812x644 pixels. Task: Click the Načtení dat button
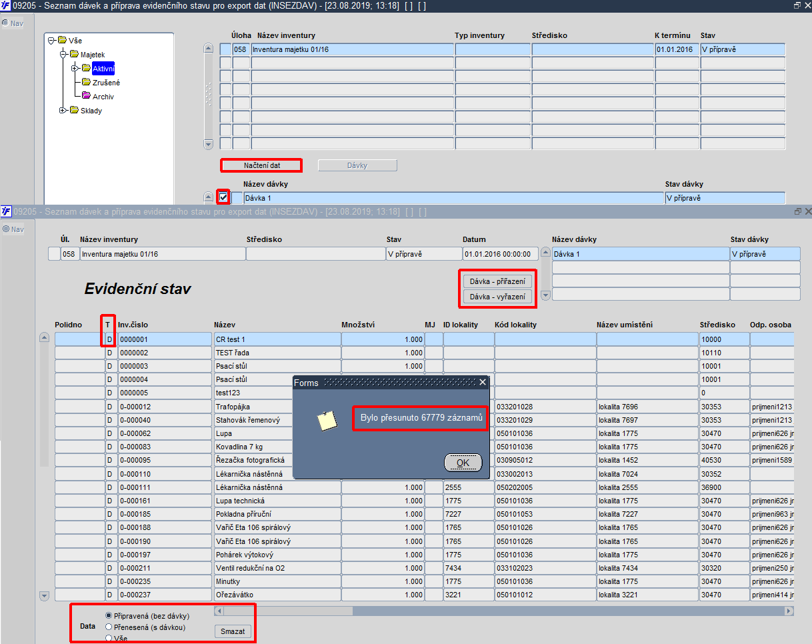point(261,165)
